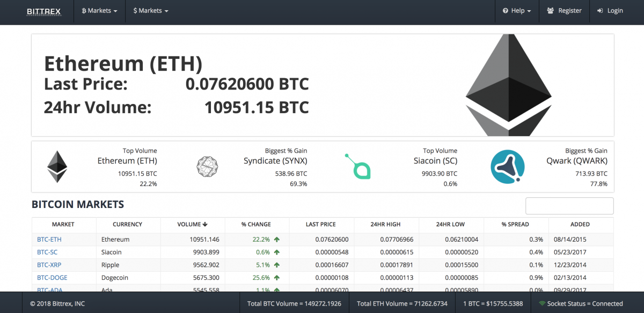Click the Bittrex logo in navbar
Screen dimensions: 644x313
point(44,11)
